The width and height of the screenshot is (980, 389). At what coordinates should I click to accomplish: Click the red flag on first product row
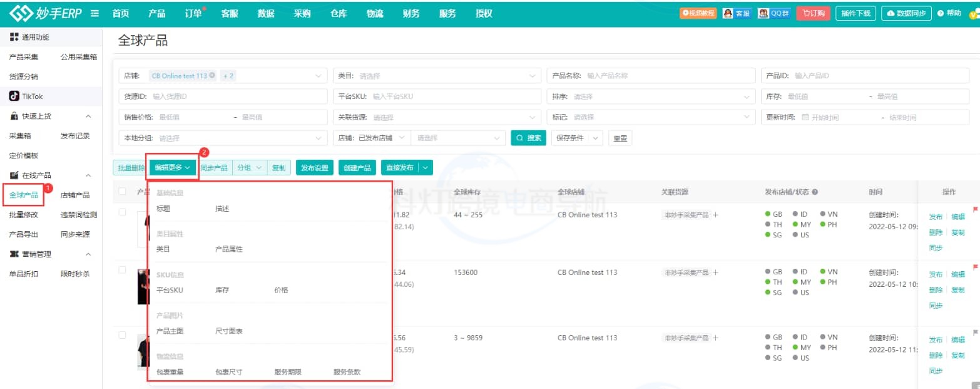click(x=974, y=209)
